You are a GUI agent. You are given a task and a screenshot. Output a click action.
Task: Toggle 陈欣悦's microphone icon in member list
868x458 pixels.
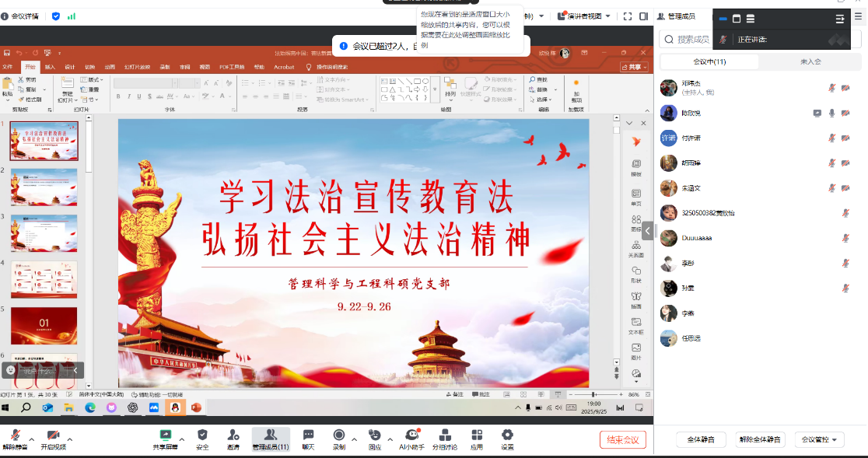(x=831, y=113)
